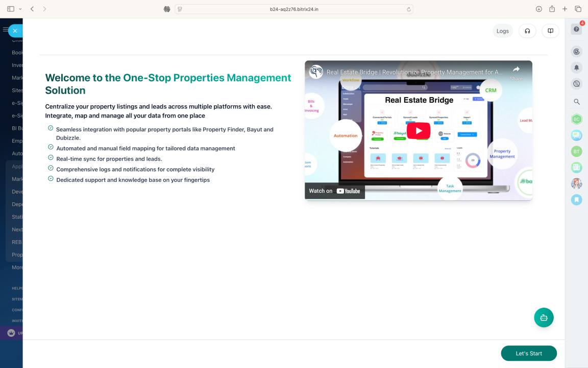This screenshot has width=588, height=368.
Task: Open the BC green hexagon chat avatar
Action: point(576,119)
